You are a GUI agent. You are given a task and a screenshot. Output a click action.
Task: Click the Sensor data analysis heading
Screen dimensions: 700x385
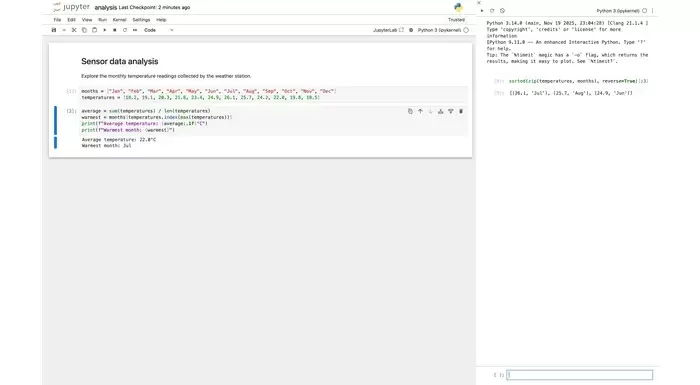pyautogui.click(x=120, y=62)
